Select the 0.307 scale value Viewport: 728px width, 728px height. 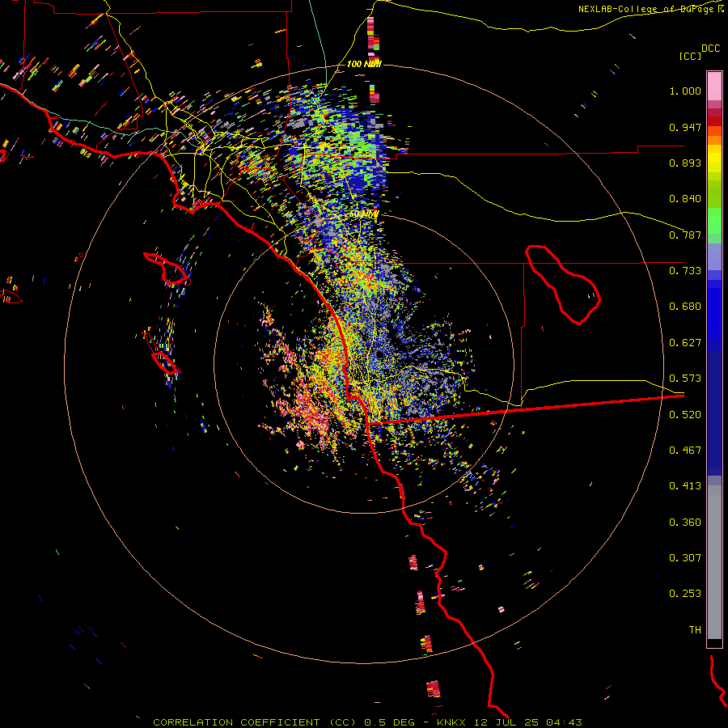[x=685, y=558]
